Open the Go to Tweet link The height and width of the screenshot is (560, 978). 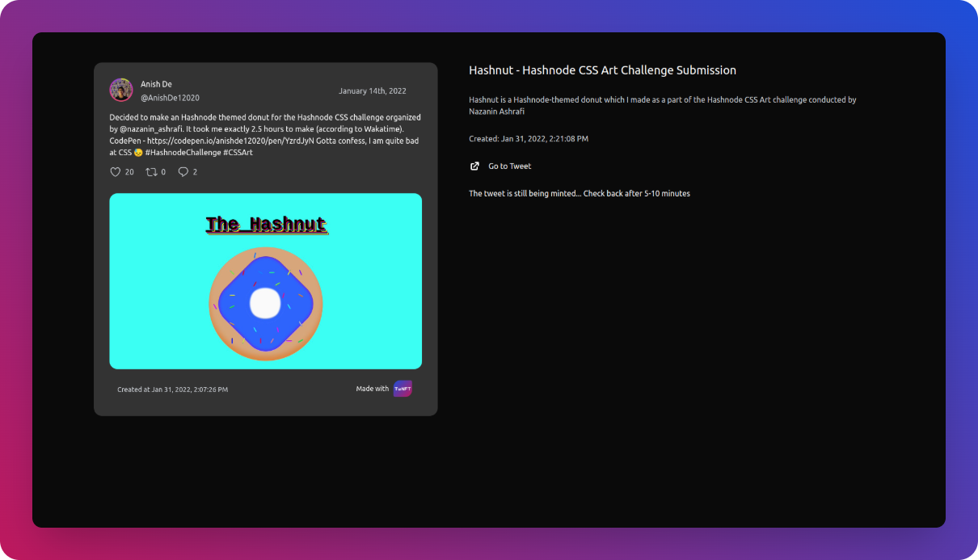tap(509, 166)
